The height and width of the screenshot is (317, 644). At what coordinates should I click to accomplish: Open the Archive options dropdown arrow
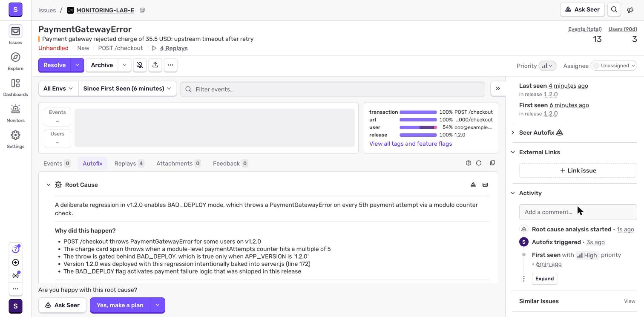124,65
